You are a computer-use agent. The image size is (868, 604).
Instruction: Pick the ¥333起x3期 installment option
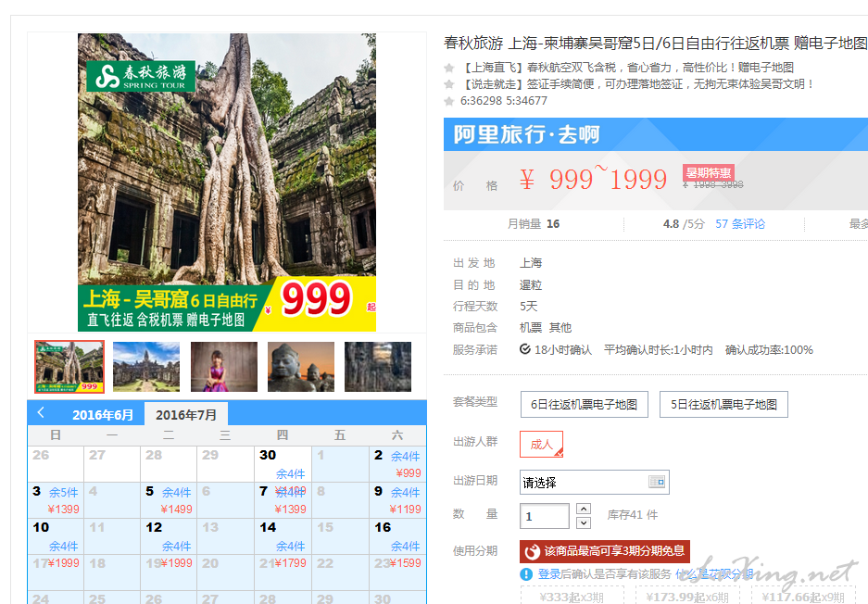pos(572,597)
